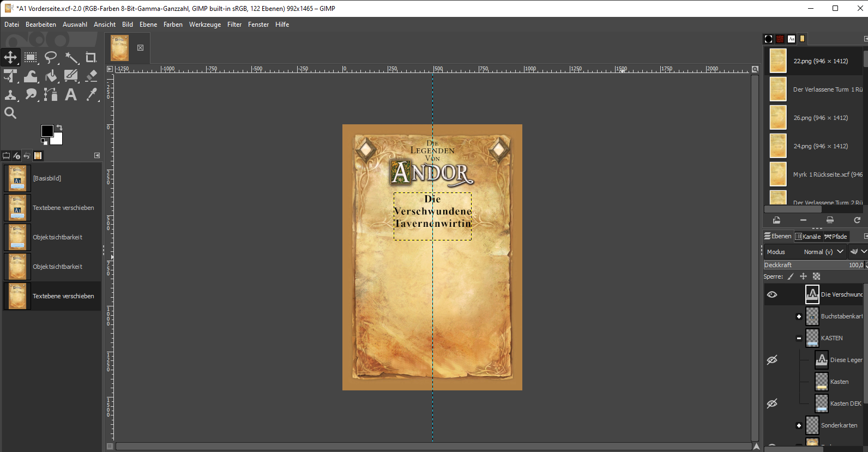This screenshot has height=452, width=868.
Task: Select the Color Picker eyedropper tool
Action: tap(91, 95)
